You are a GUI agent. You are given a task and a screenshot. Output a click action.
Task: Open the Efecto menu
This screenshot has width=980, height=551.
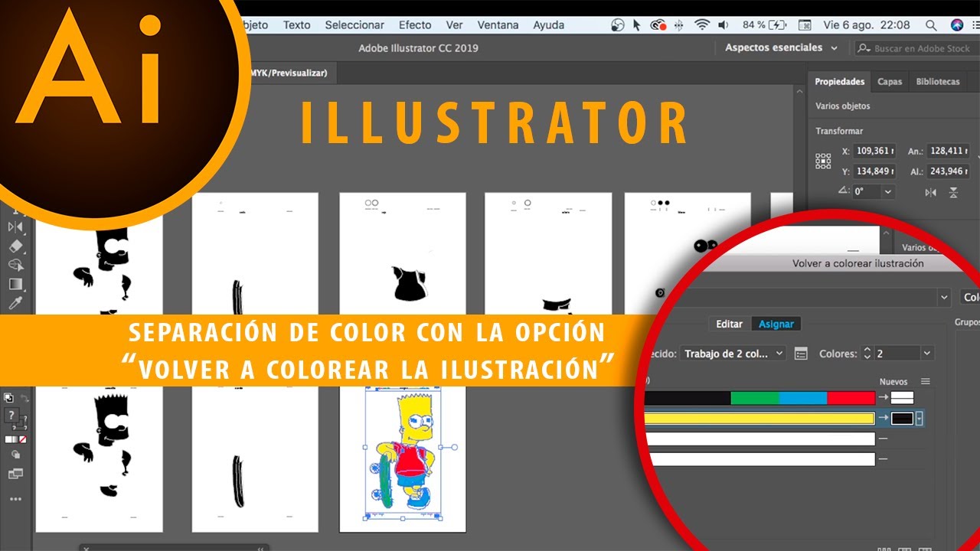pyautogui.click(x=415, y=25)
